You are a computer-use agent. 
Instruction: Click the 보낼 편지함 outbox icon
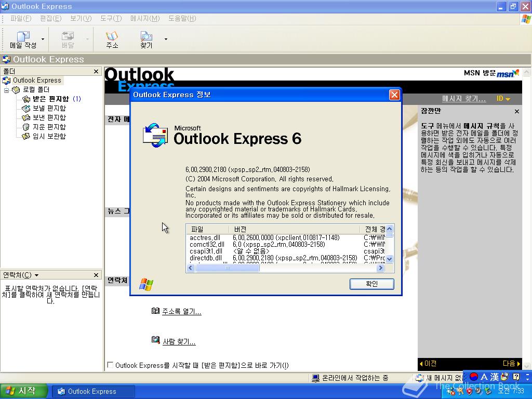tap(26, 109)
